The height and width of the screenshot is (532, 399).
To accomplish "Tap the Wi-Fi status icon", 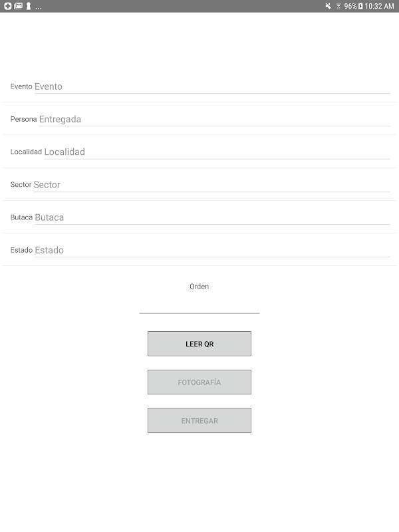I will click(x=338, y=6).
